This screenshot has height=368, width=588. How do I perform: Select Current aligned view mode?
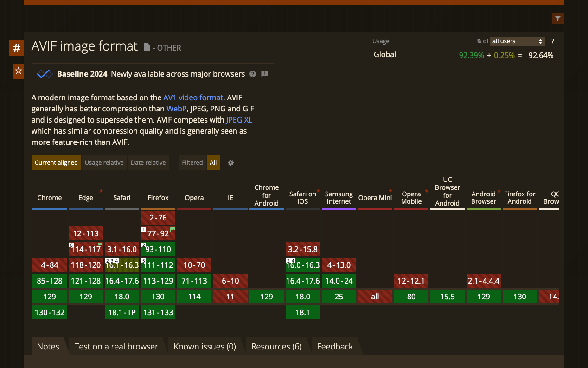(56, 162)
